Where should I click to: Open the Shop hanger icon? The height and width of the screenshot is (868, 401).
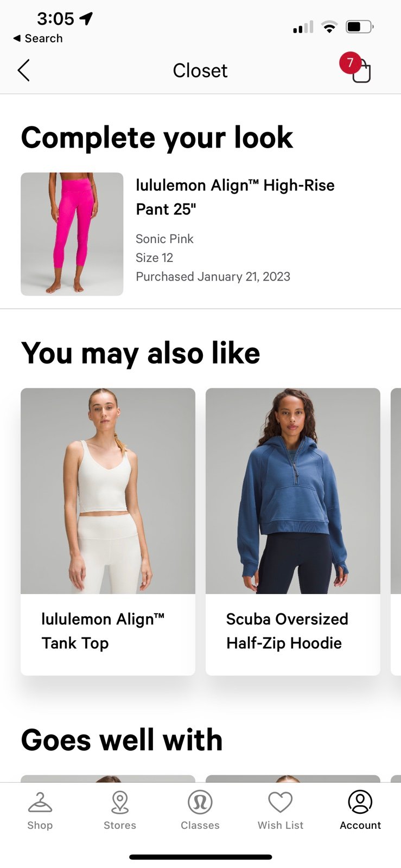pyautogui.click(x=40, y=802)
